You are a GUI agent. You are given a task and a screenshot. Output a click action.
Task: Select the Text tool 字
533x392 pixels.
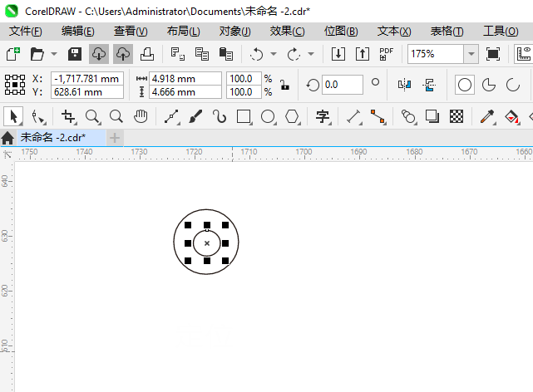[323, 117]
